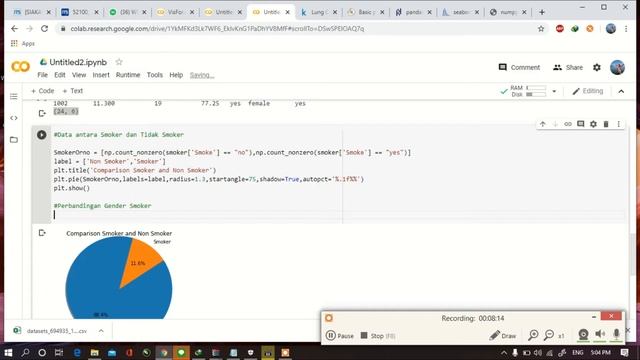
Task: Open the View menu
Action: (x=79, y=75)
